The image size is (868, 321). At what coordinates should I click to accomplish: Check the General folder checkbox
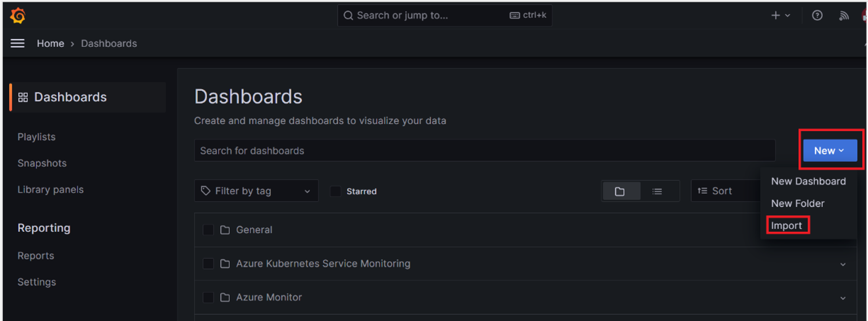pyautogui.click(x=208, y=230)
